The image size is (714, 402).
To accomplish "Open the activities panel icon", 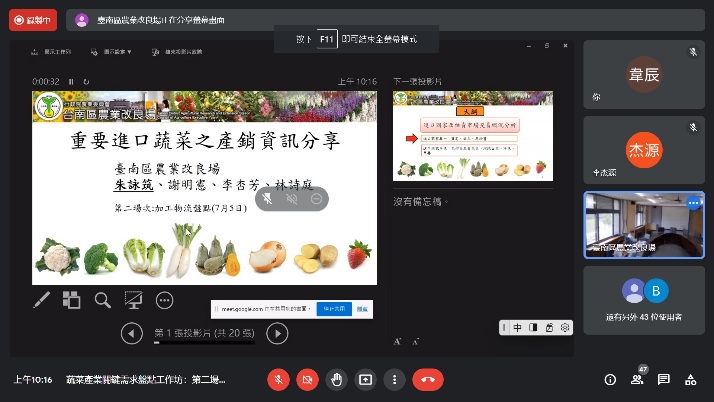I will tap(690, 380).
